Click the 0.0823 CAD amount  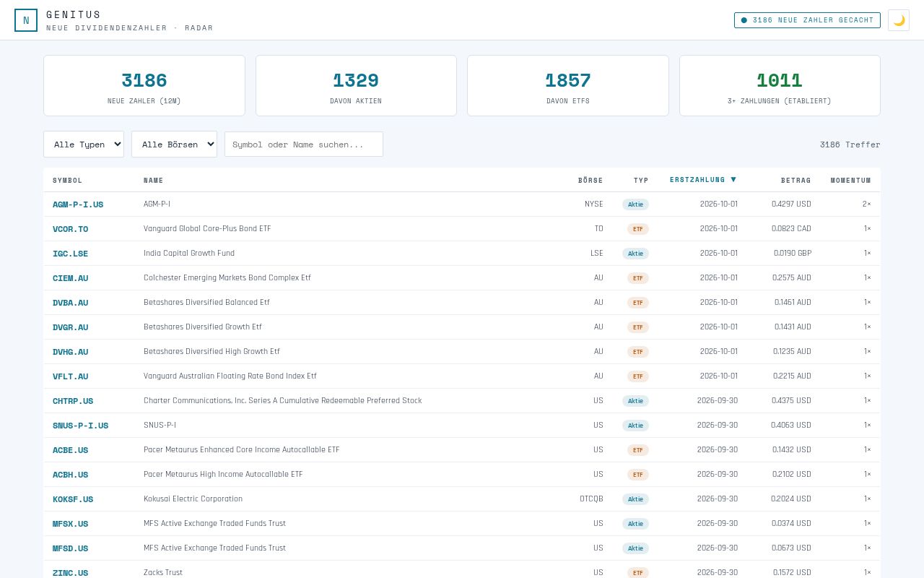[x=791, y=229]
